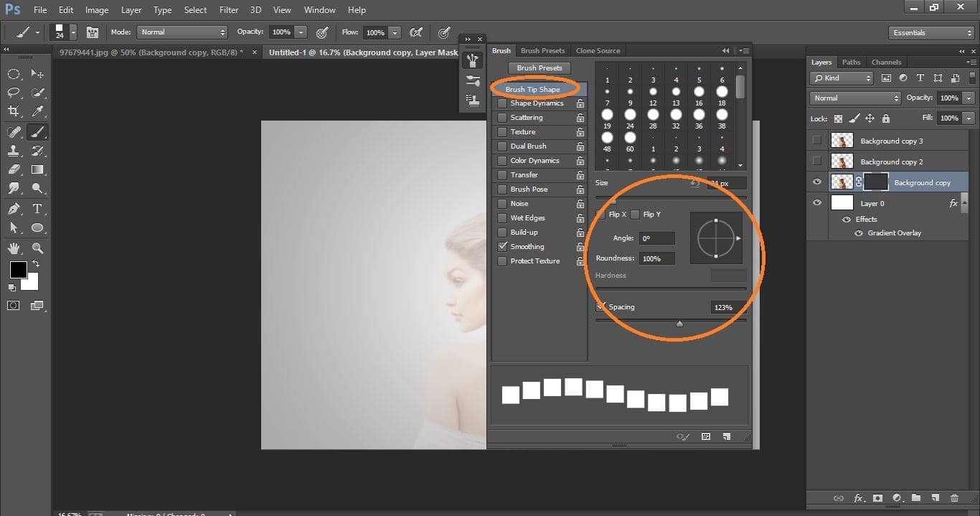This screenshot has width=980, height=516.
Task: Click the Add layer style fx icon
Action: [859, 497]
